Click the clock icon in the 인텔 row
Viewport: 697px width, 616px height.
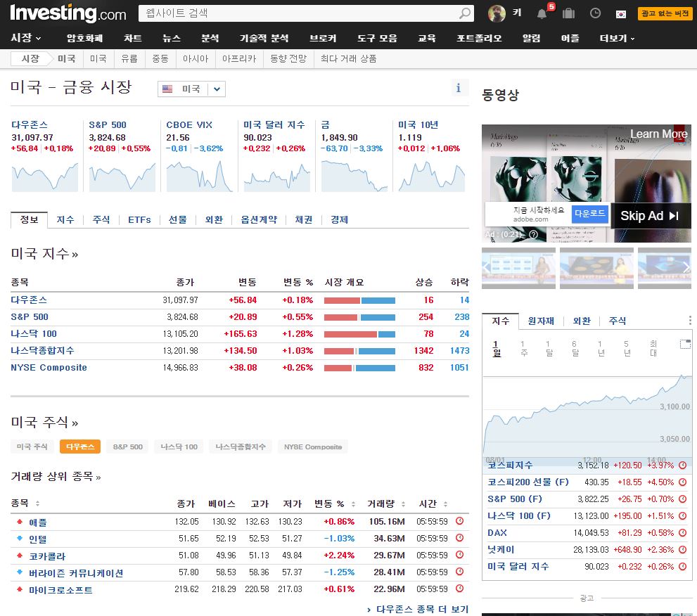(460, 538)
